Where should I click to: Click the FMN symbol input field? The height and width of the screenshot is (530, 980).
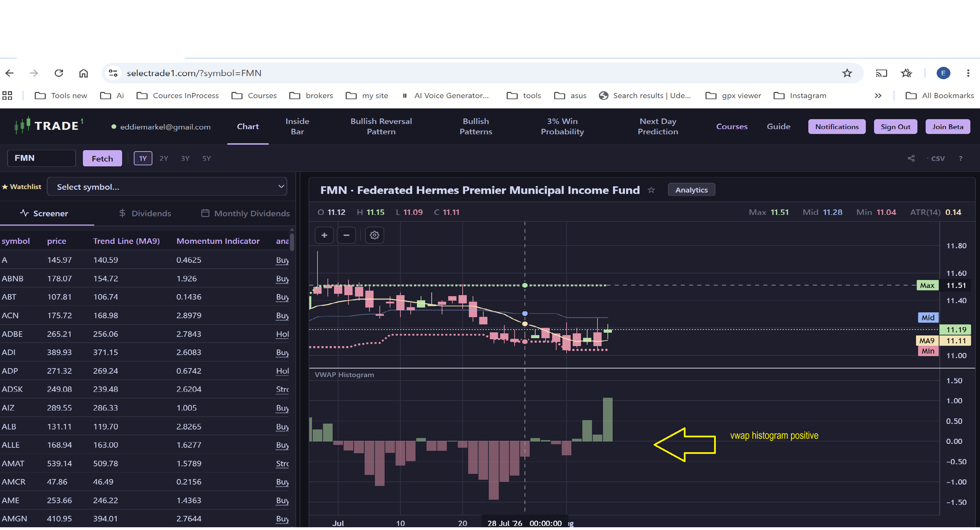pos(42,158)
